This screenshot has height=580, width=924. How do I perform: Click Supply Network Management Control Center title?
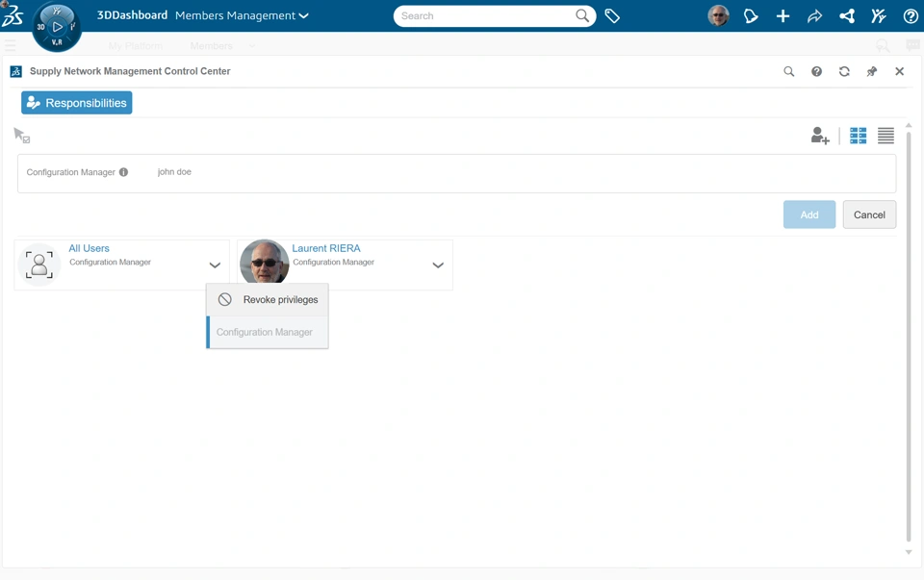(x=130, y=71)
